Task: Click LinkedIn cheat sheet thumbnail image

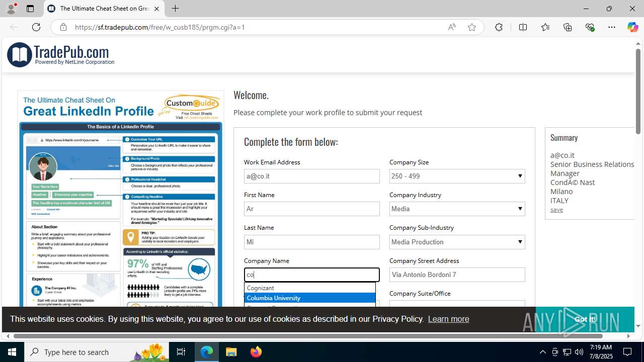Action: pos(121,199)
